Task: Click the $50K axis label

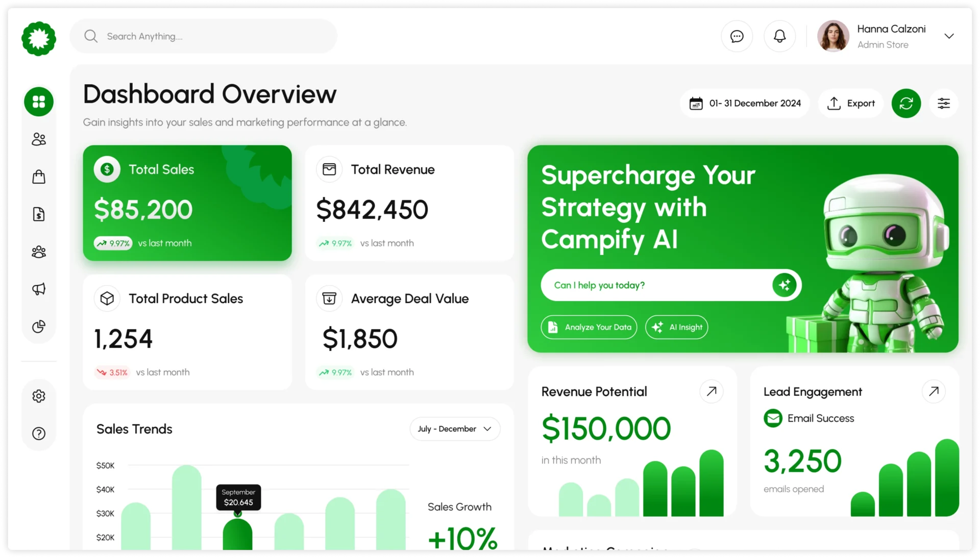Action: 105,466
